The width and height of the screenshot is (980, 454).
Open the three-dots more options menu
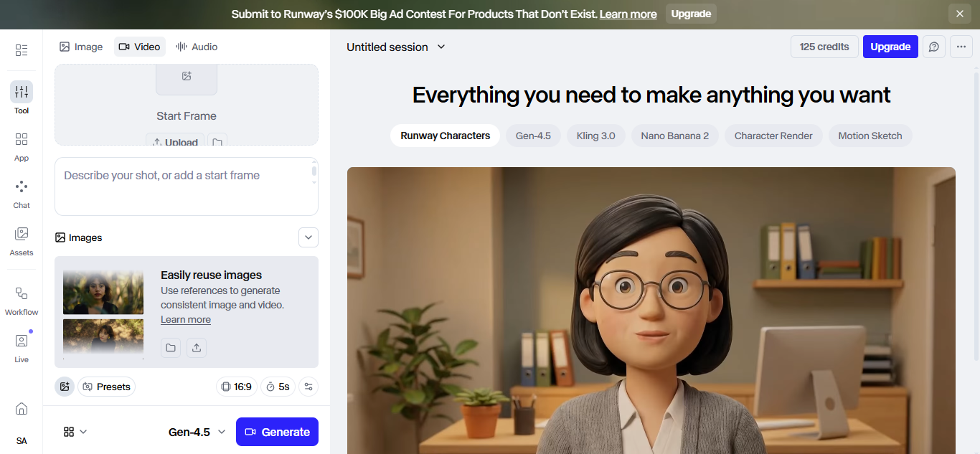[961, 47]
